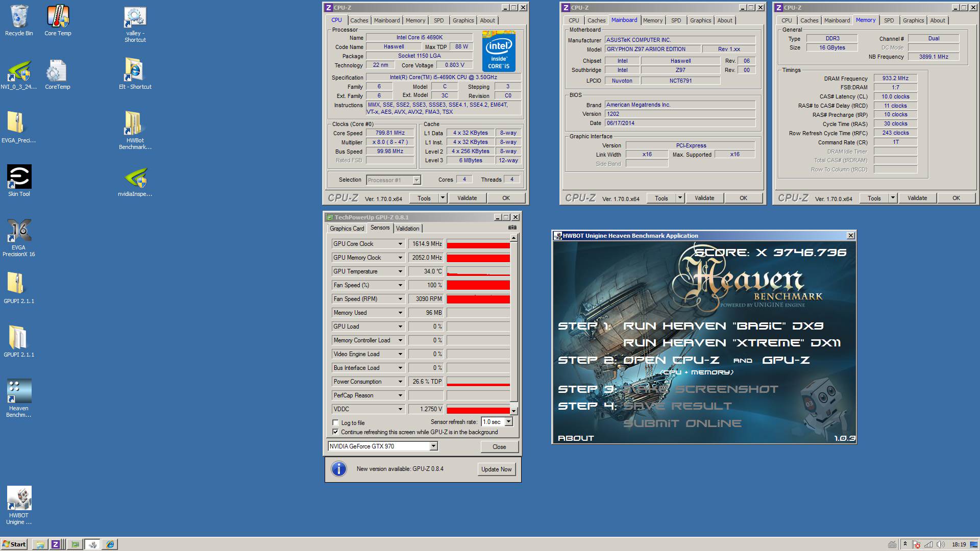Click Validate in the CPU tab window
This screenshot has width=980, height=551.
[x=467, y=198]
